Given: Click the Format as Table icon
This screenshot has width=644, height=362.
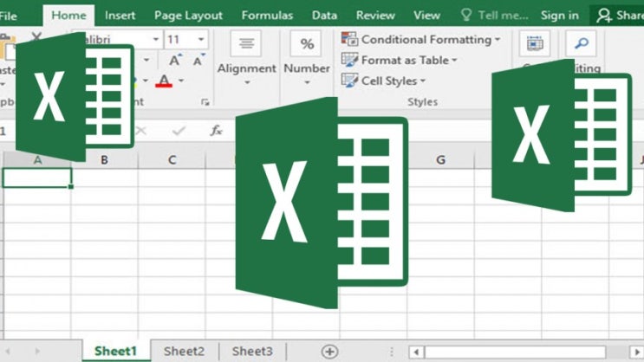Looking at the screenshot, I should 349,60.
